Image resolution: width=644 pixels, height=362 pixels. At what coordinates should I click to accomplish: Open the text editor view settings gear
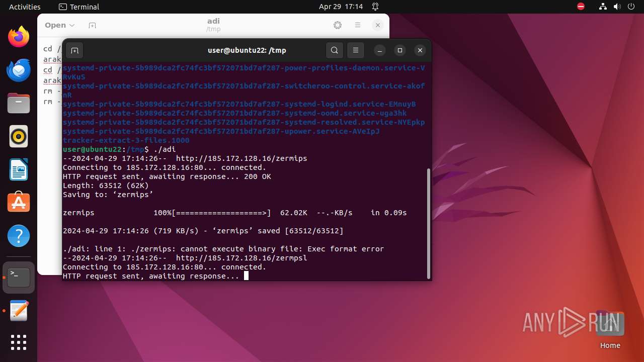pyautogui.click(x=338, y=25)
